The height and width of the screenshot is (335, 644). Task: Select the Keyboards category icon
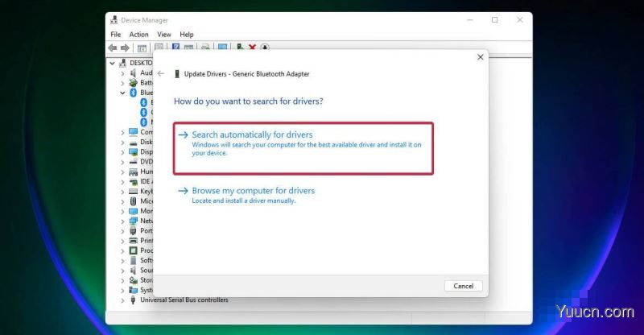(133, 191)
